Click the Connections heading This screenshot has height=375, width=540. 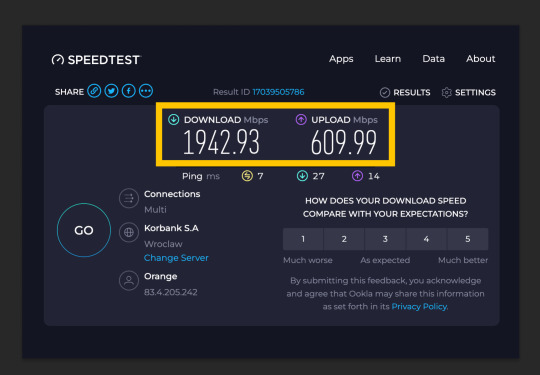click(172, 194)
